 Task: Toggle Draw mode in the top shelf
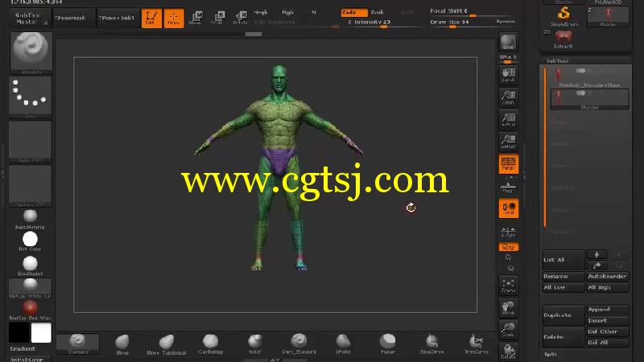pyautogui.click(x=174, y=18)
